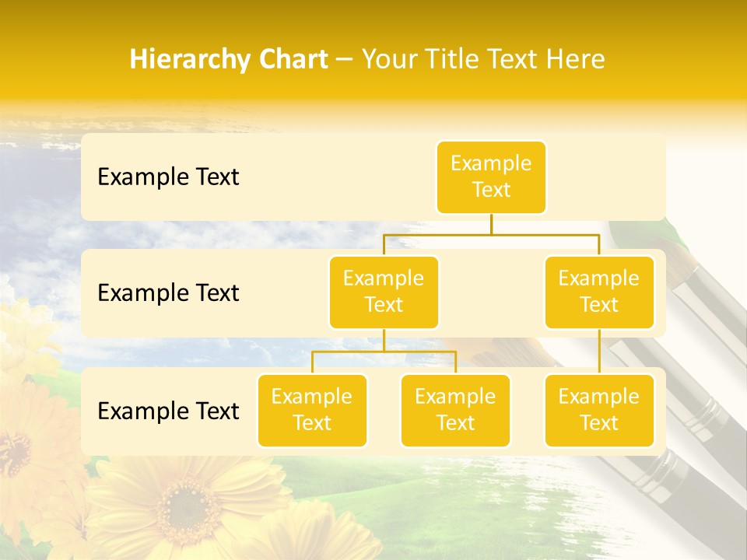Click the leftmost box in the bottom level
This screenshot has height=560, width=747.
coord(312,410)
